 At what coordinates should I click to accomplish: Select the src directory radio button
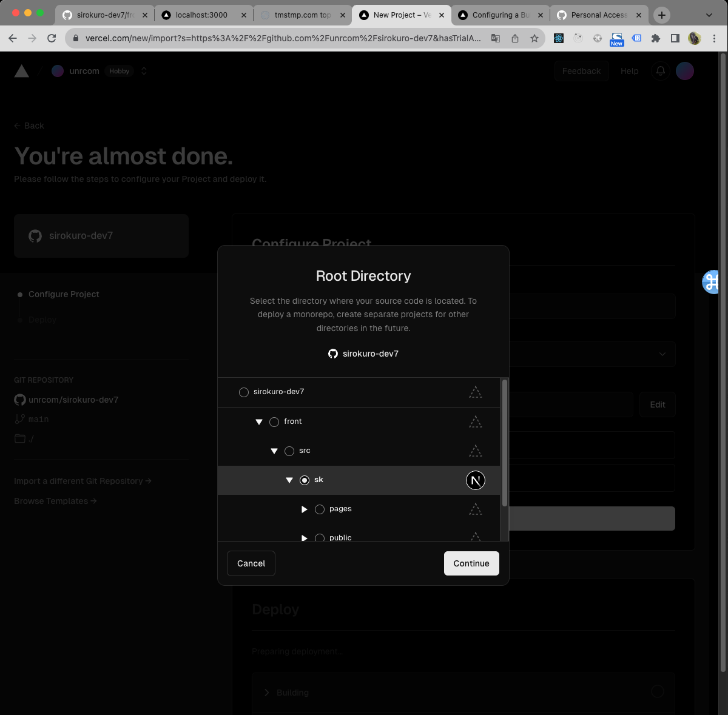[289, 451]
